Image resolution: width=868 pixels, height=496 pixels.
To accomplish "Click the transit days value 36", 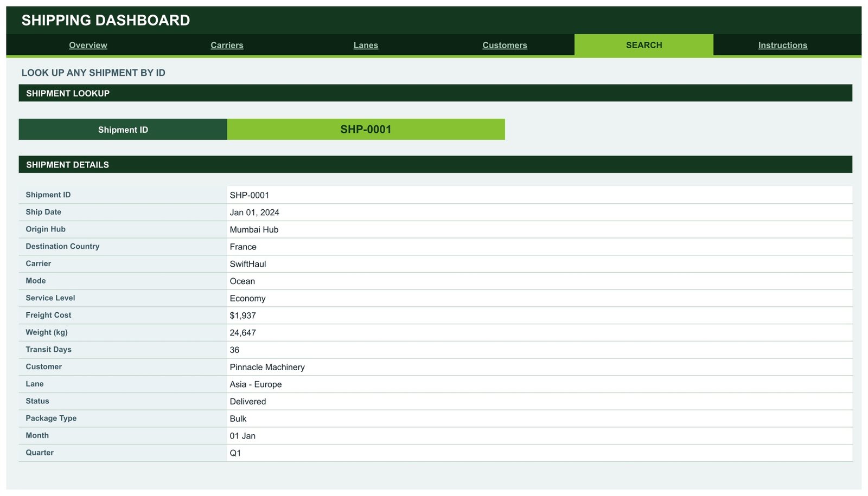I will coord(234,350).
